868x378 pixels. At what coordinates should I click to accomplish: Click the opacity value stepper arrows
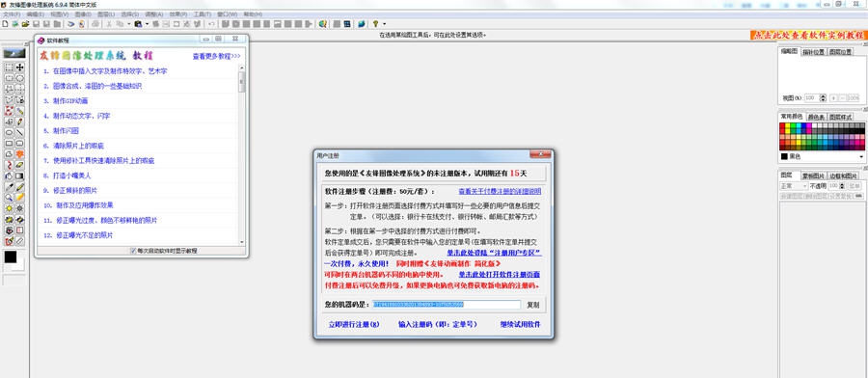[x=842, y=186]
